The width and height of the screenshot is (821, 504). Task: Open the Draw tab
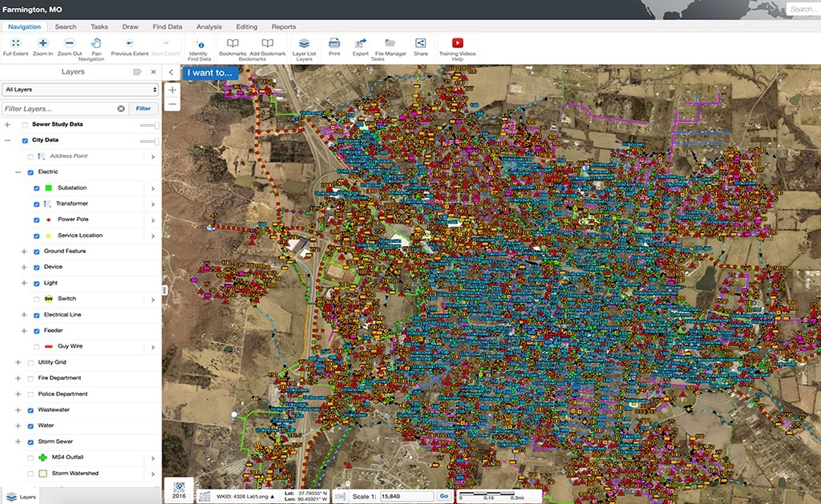coord(131,26)
